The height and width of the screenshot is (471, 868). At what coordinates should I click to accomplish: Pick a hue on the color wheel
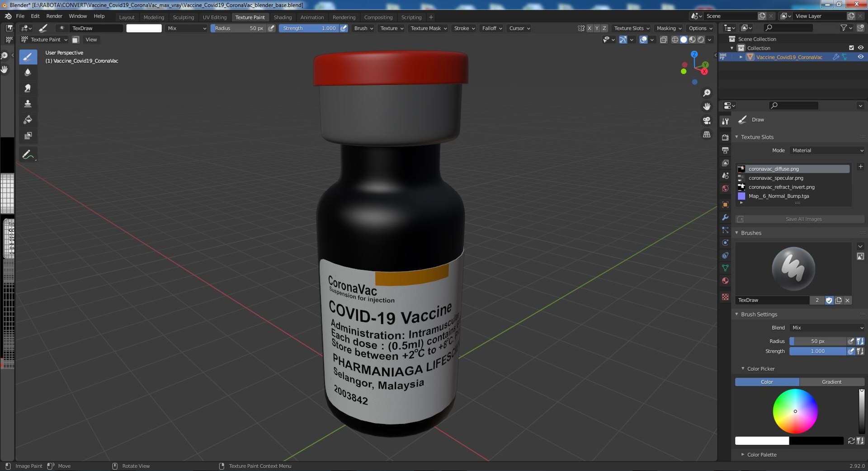795,411
